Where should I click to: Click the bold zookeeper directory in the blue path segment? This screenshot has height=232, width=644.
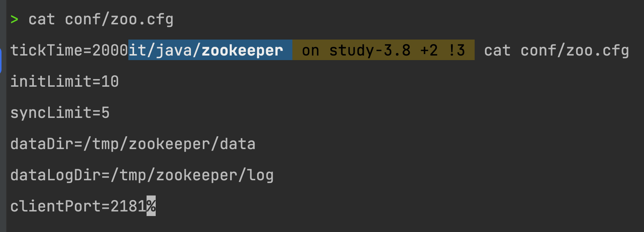tap(242, 50)
